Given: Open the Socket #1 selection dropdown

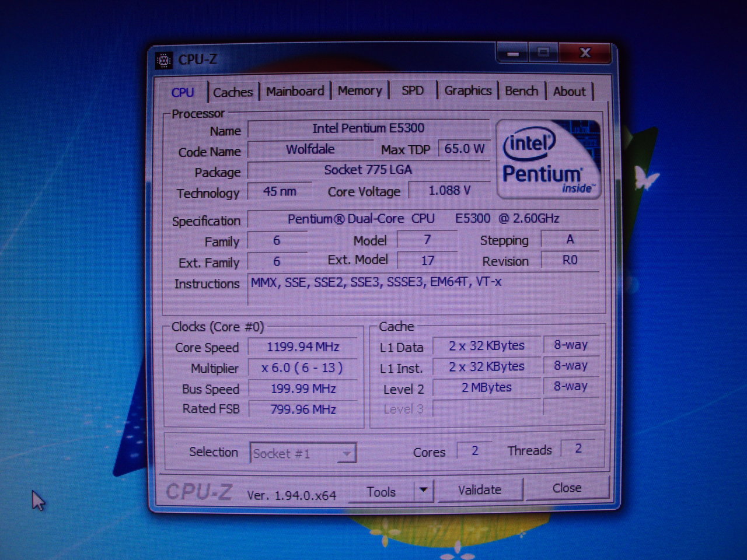Looking at the screenshot, I should 303,453.
